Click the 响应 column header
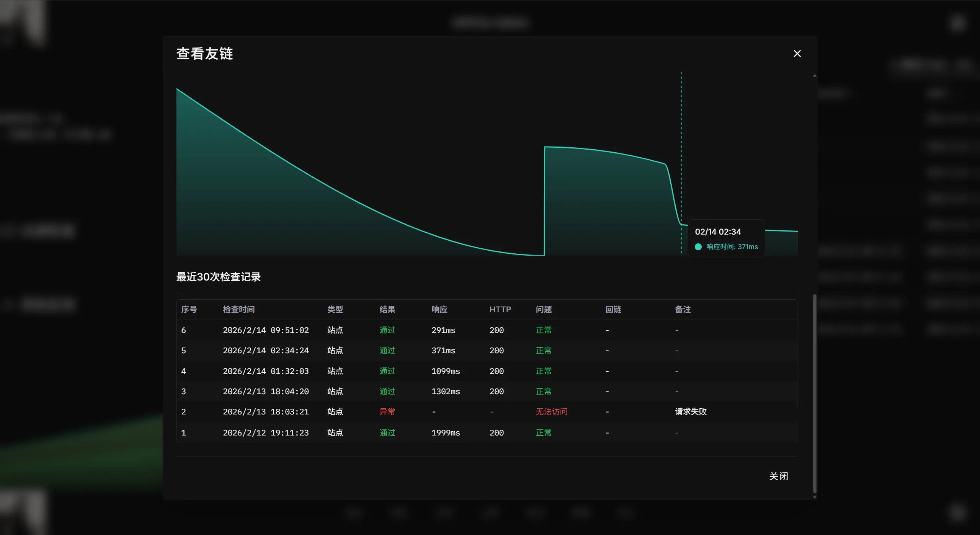This screenshot has width=980, height=535. pyautogui.click(x=439, y=309)
